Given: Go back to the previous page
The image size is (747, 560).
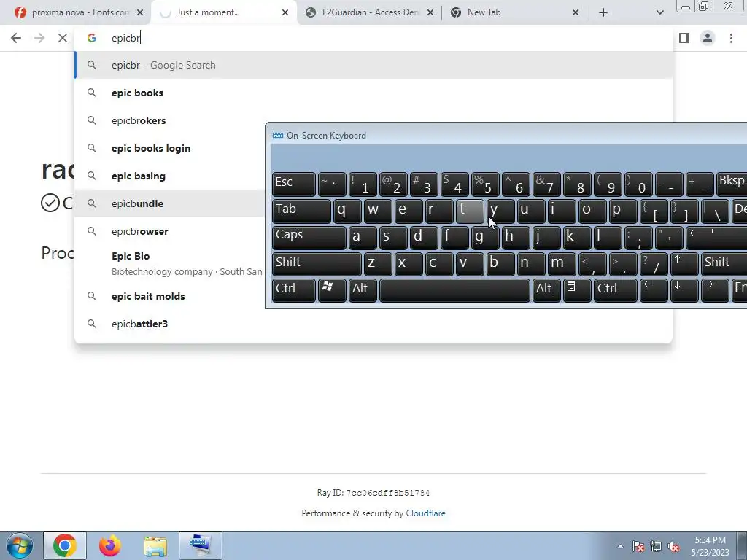Looking at the screenshot, I should pos(16,38).
